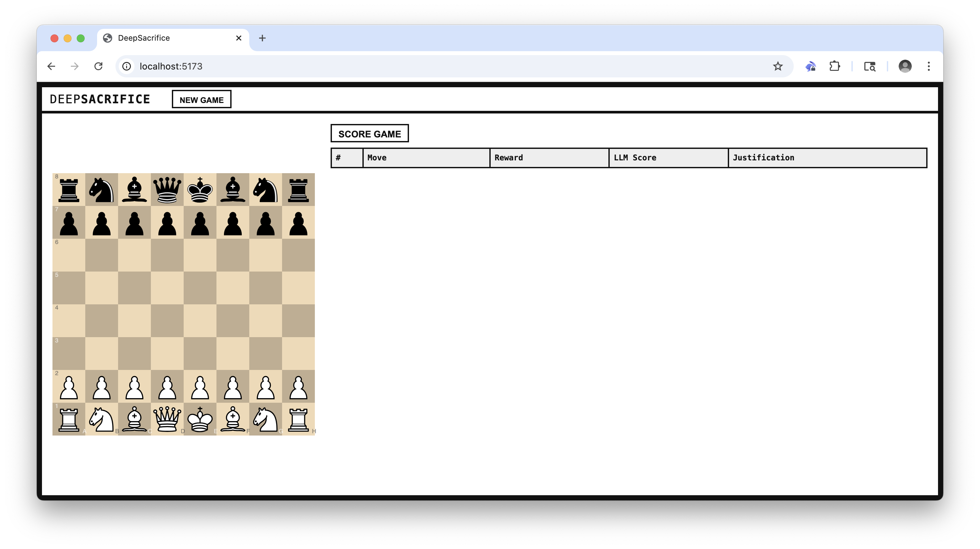
Task: Click the black knight on g8
Action: (x=266, y=190)
